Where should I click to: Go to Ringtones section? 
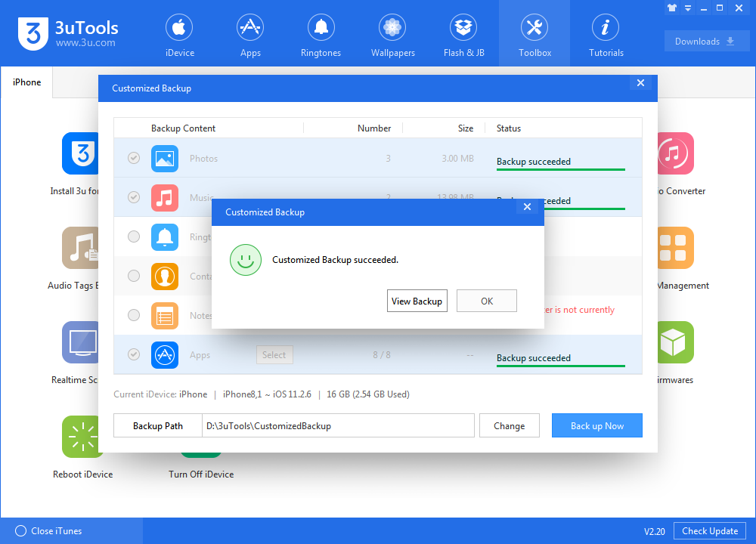[x=321, y=36]
